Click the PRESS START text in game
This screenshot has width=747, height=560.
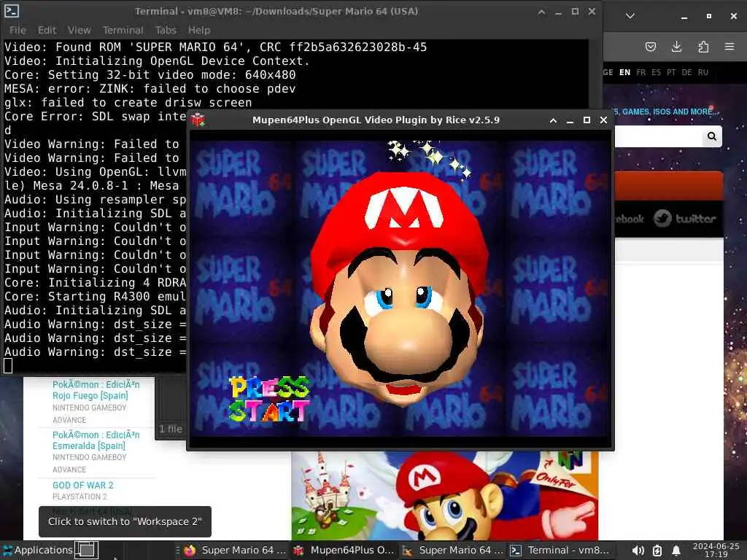[270, 399]
